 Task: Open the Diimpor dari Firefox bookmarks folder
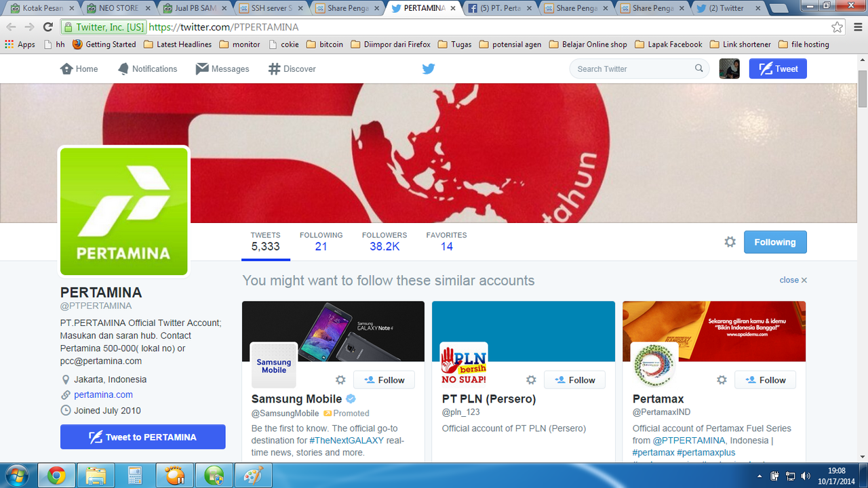point(391,45)
